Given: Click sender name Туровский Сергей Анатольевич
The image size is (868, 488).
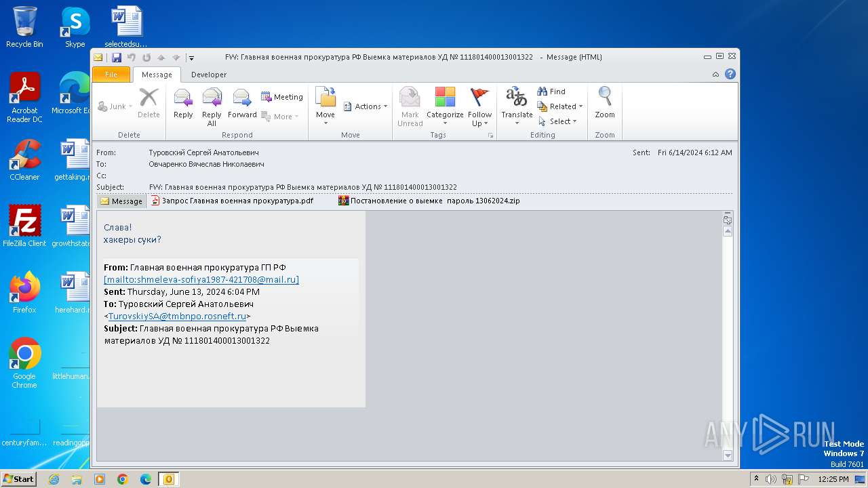Looking at the screenshot, I should [203, 152].
